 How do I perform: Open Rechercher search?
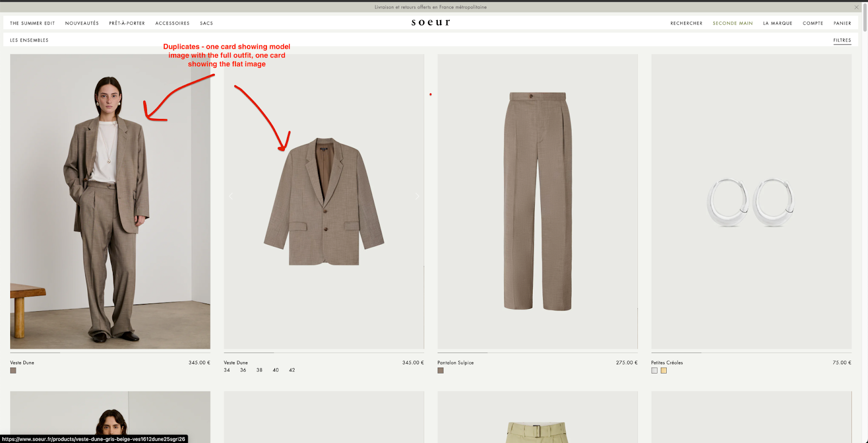pyautogui.click(x=686, y=23)
